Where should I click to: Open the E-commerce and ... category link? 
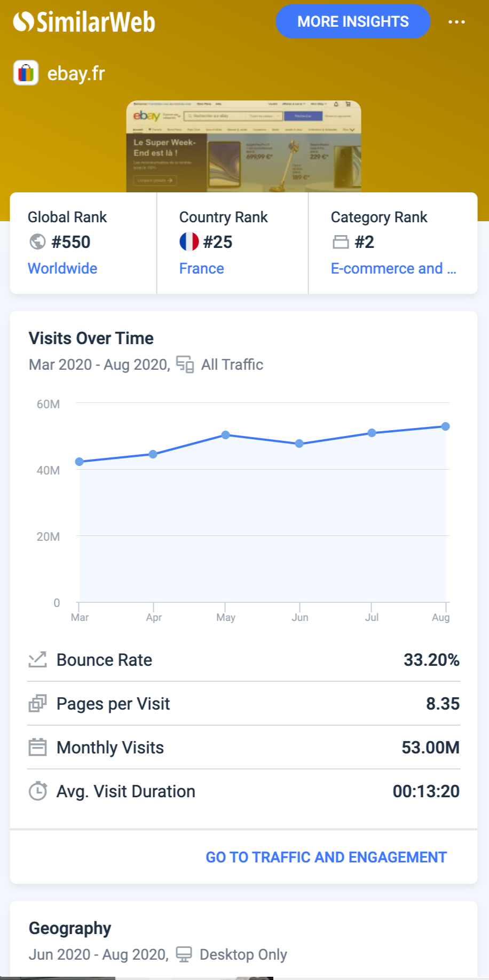(393, 268)
